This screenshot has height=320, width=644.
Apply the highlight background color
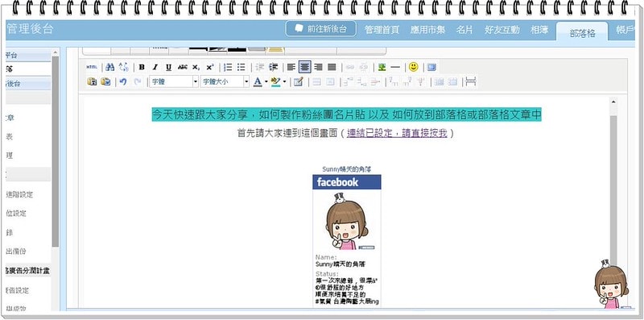[x=275, y=82]
